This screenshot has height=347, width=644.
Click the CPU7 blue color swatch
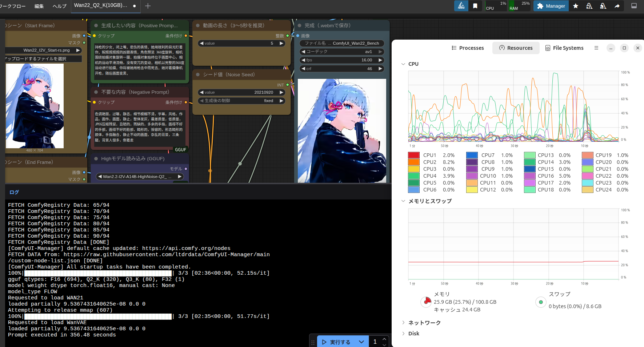(472, 155)
